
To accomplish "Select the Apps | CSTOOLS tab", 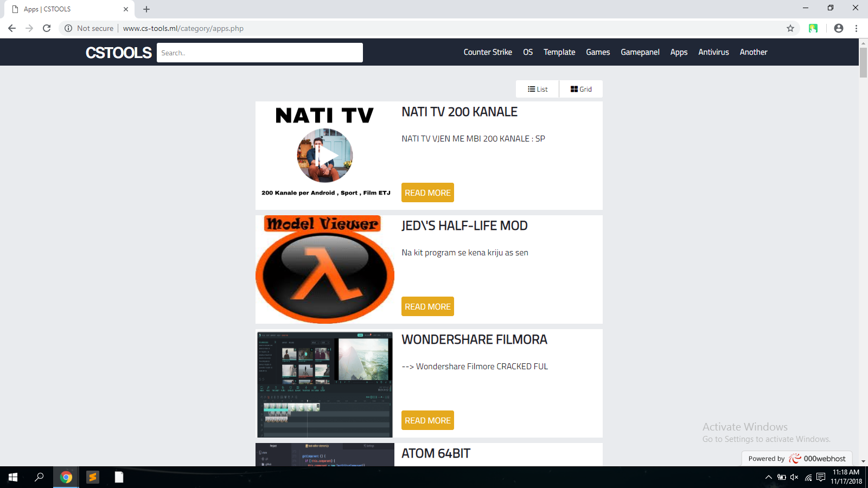I will coord(69,9).
